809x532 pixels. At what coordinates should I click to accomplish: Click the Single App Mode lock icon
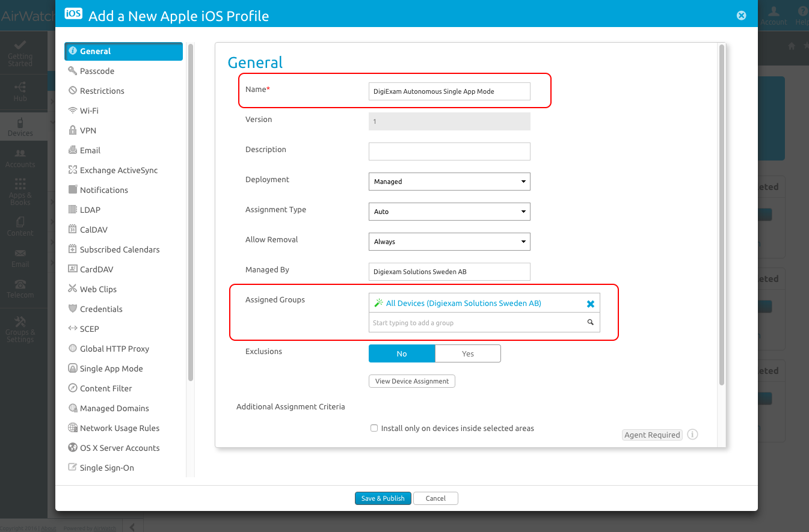coord(73,368)
